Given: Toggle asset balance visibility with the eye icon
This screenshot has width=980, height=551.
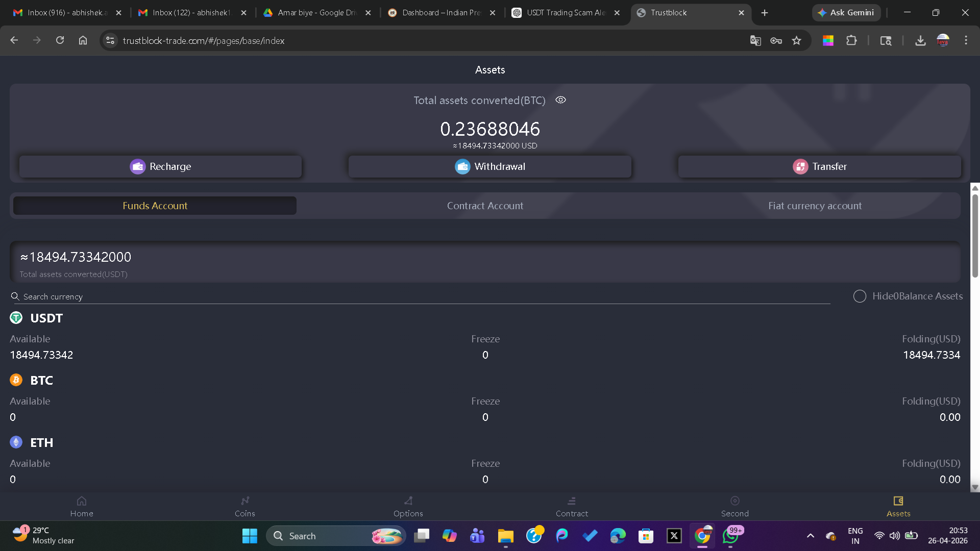Looking at the screenshot, I should pyautogui.click(x=560, y=100).
